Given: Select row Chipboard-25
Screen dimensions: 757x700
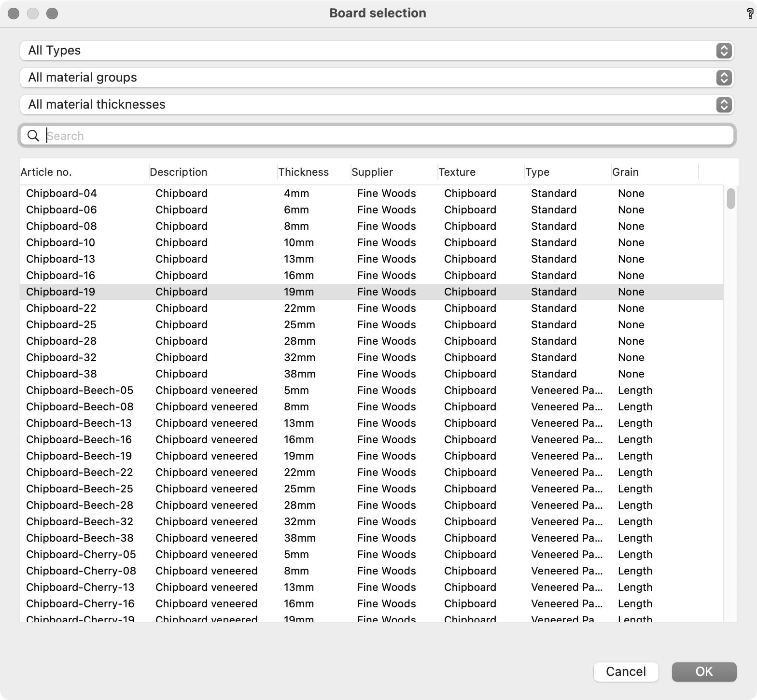Looking at the screenshot, I should [x=372, y=325].
